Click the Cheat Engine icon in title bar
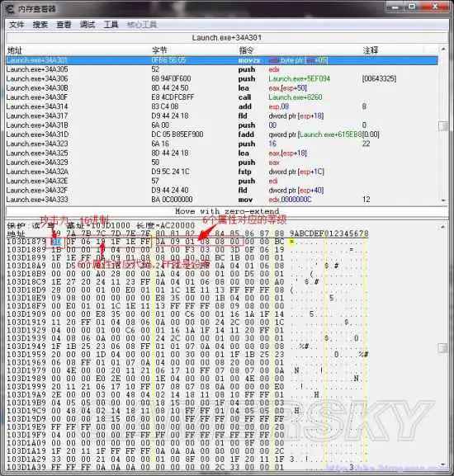Viewport: 454px width, 476px height. coord(10,9)
